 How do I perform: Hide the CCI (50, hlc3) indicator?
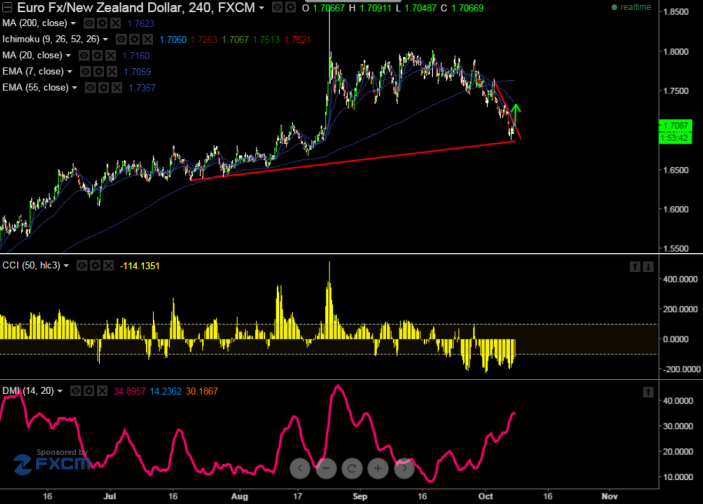(x=82, y=266)
